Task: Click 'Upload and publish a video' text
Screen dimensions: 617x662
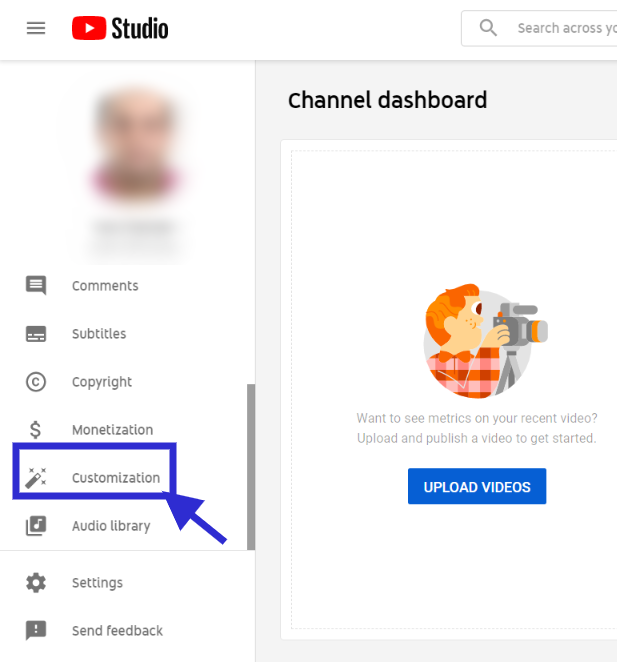Action: coord(477,438)
